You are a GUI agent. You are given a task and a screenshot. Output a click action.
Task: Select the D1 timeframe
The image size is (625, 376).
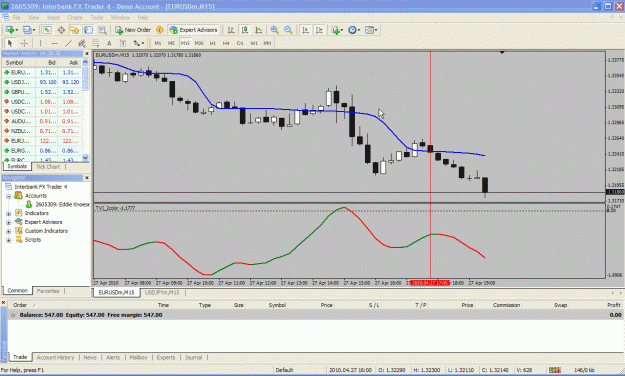click(x=240, y=43)
